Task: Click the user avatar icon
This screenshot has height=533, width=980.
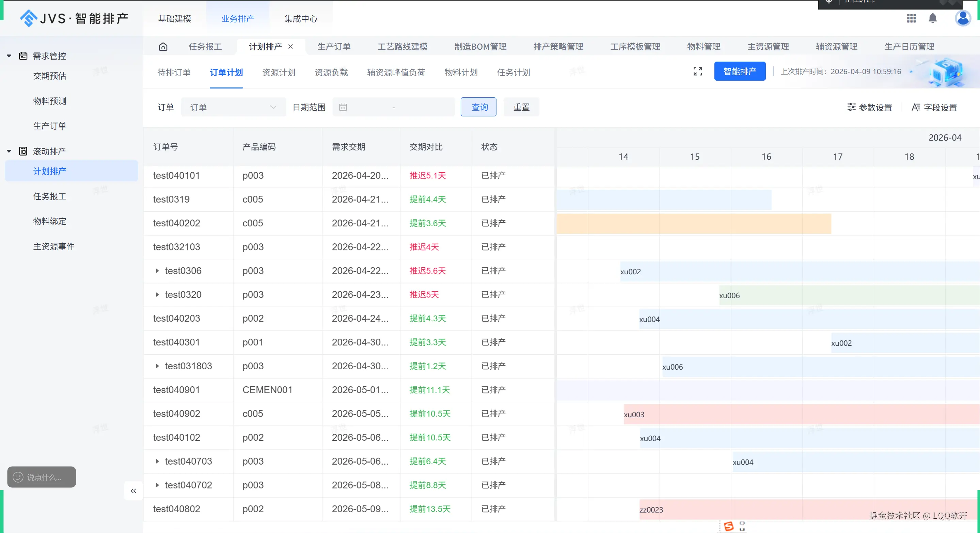Action: [x=963, y=18]
